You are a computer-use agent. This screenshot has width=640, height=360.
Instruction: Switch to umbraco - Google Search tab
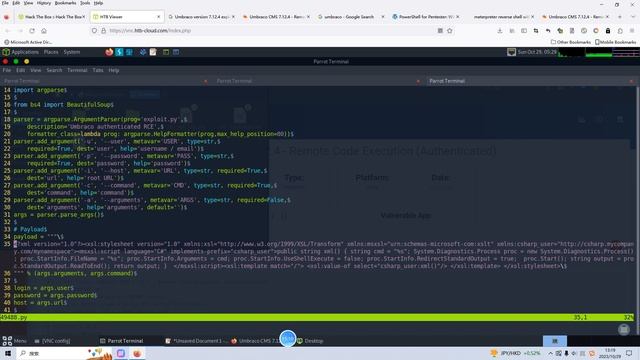(x=350, y=17)
